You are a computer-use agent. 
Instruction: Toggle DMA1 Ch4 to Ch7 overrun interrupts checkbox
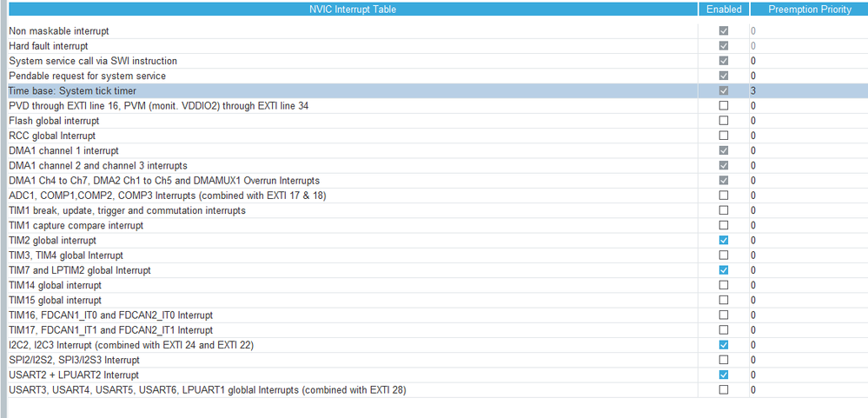(x=724, y=181)
